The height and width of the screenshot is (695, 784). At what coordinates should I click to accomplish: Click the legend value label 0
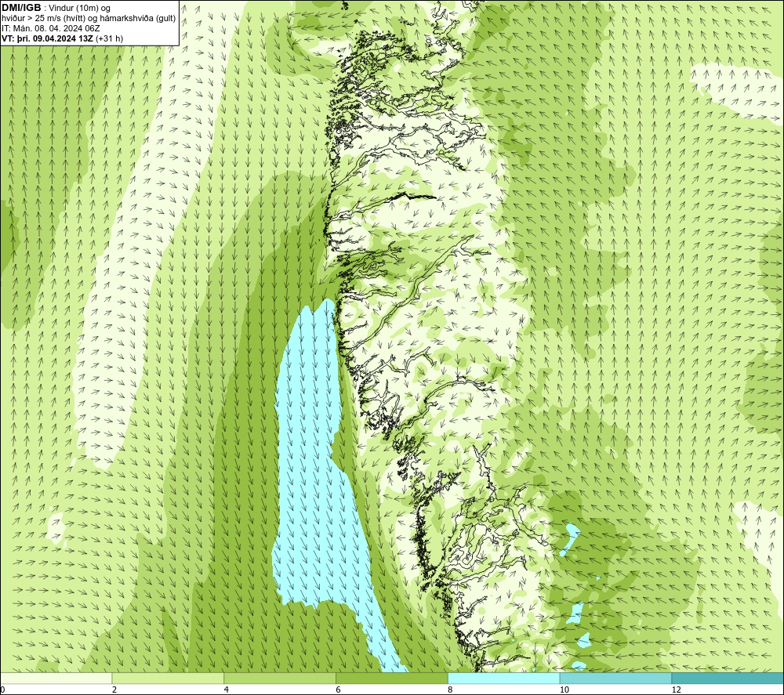coord(2,690)
